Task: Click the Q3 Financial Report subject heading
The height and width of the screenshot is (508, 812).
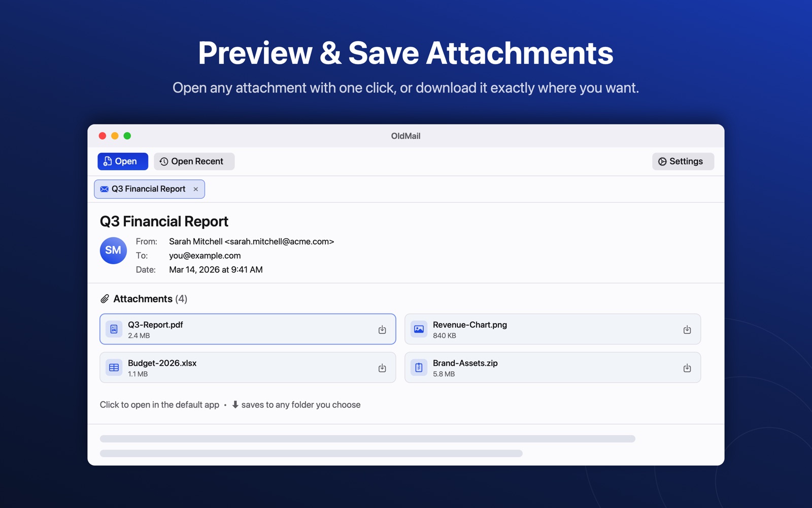Action: tap(164, 221)
